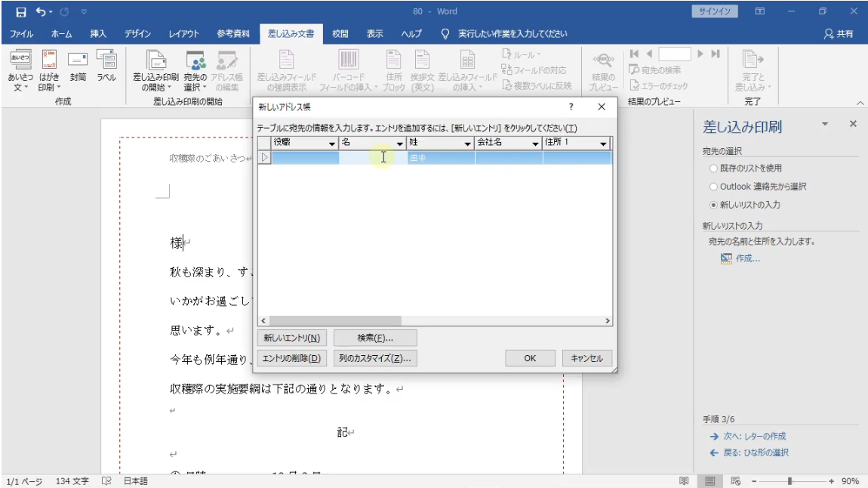
Task: Click 作成... icon in task pane
Action: pos(726,258)
